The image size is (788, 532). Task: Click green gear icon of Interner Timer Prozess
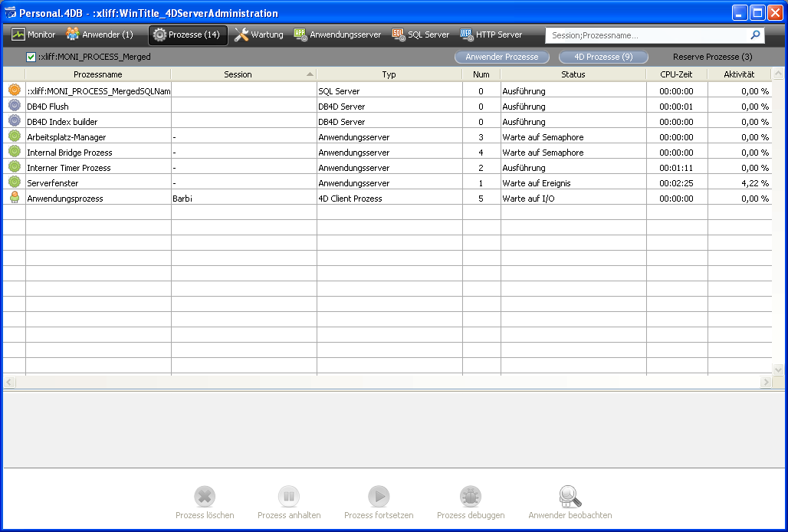coord(15,166)
